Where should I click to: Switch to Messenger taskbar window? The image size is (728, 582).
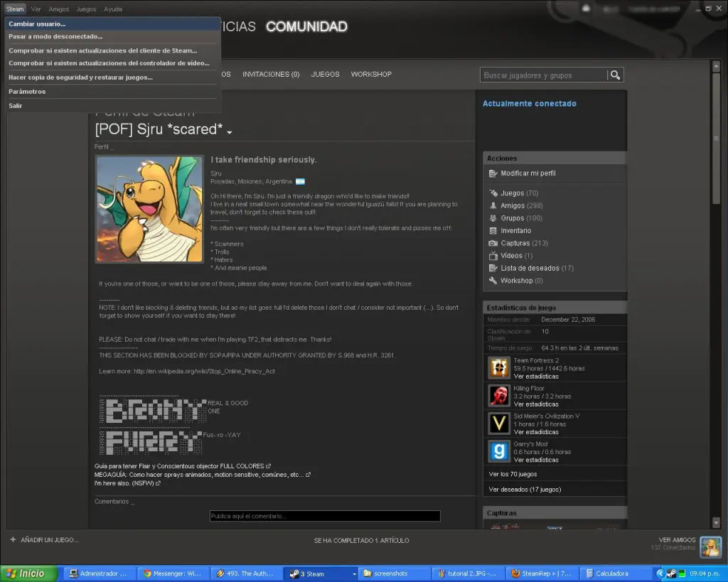point(172,573)
